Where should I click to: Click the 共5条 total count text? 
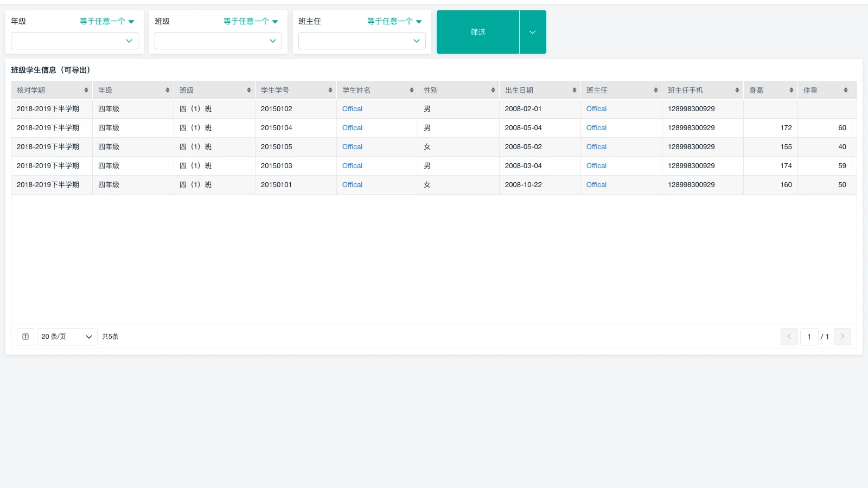click(110, 337)
